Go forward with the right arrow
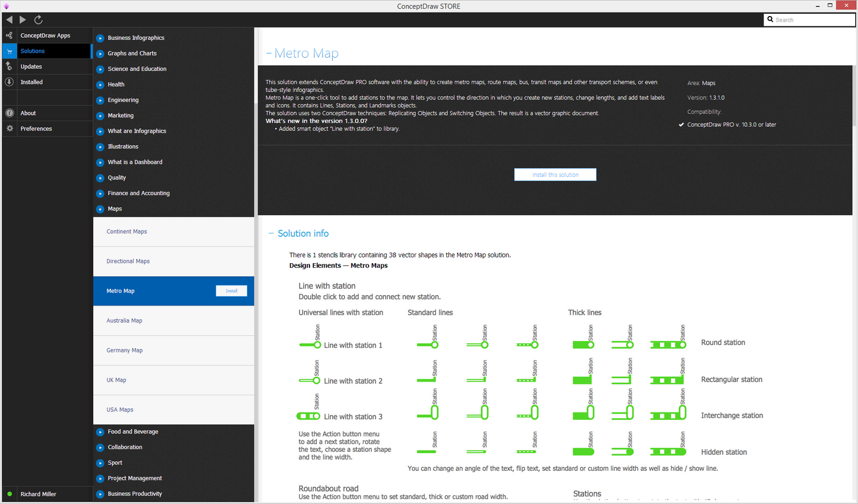Image resolution: width=858 pixels, height=504 pixels. 23,19
